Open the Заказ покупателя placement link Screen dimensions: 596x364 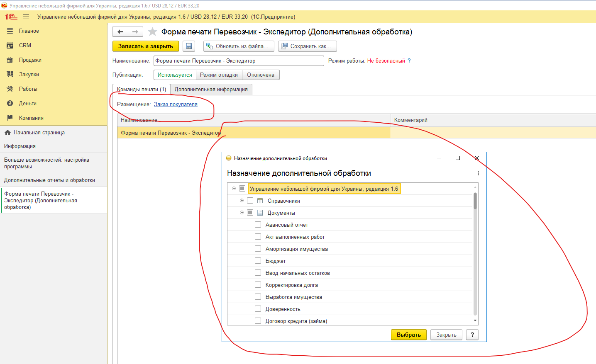point(176,104)
